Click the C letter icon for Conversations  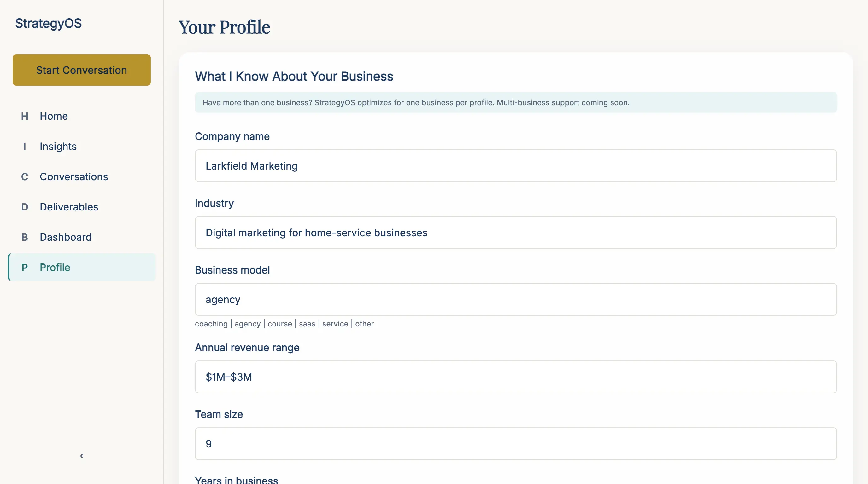click(x=25, y=177)
